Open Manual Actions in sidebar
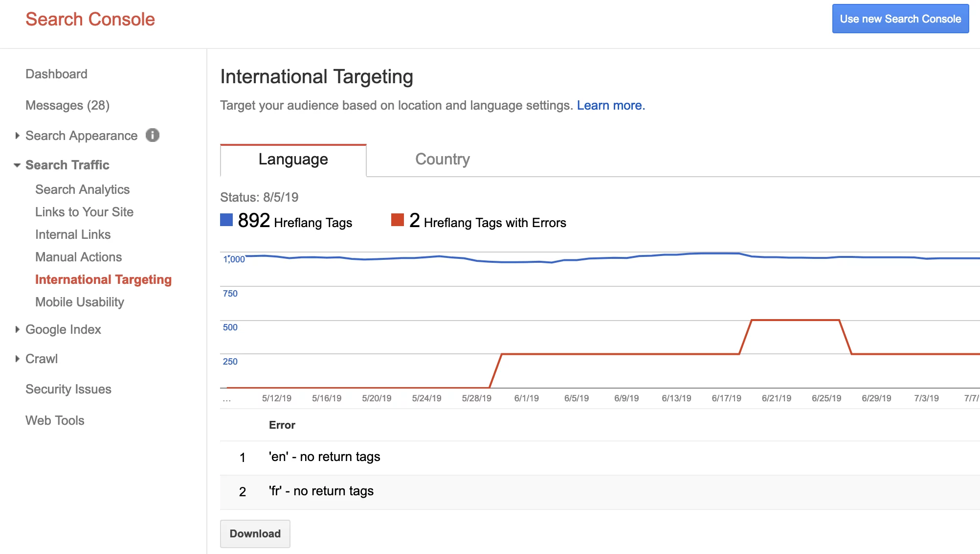 [78, 257]
